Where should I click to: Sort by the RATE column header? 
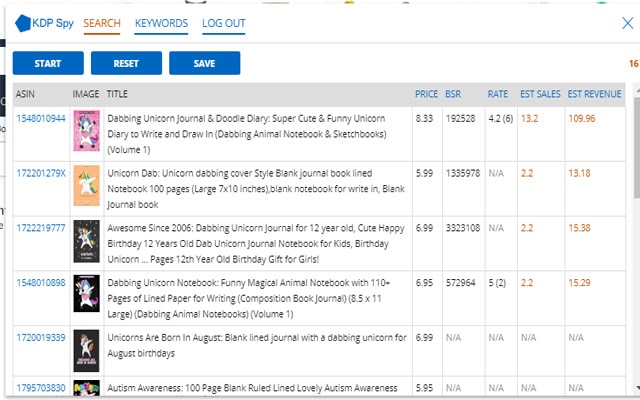(x=498, y=94)
